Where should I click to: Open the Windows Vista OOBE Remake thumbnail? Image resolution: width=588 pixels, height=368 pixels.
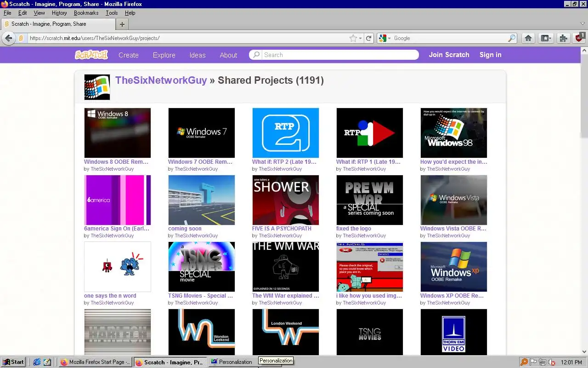click(454, 200)
